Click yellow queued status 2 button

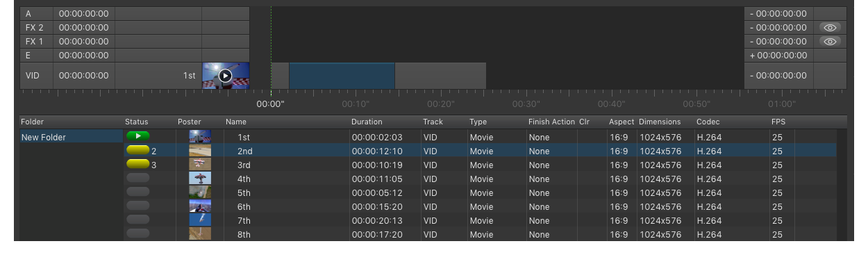(137, 151)
